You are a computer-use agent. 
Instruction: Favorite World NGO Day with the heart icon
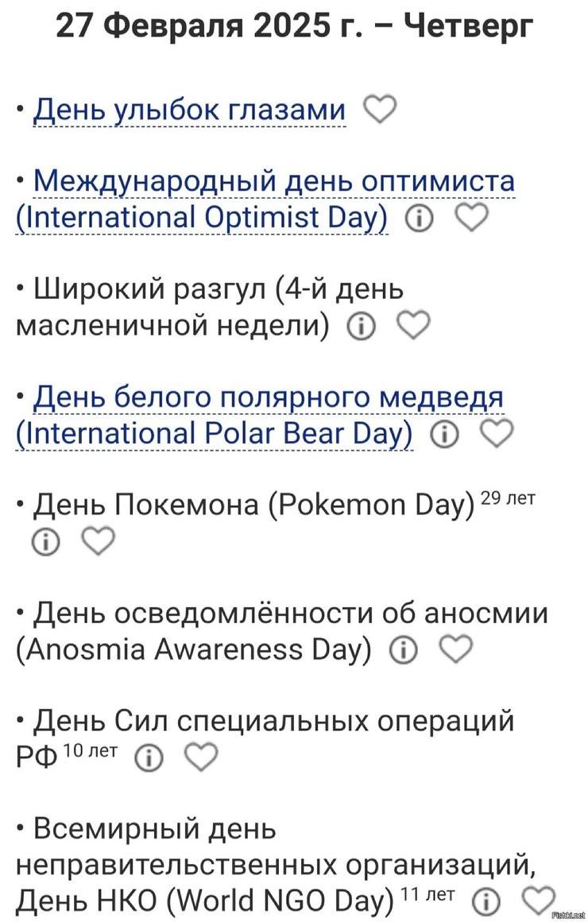(539, 900)
